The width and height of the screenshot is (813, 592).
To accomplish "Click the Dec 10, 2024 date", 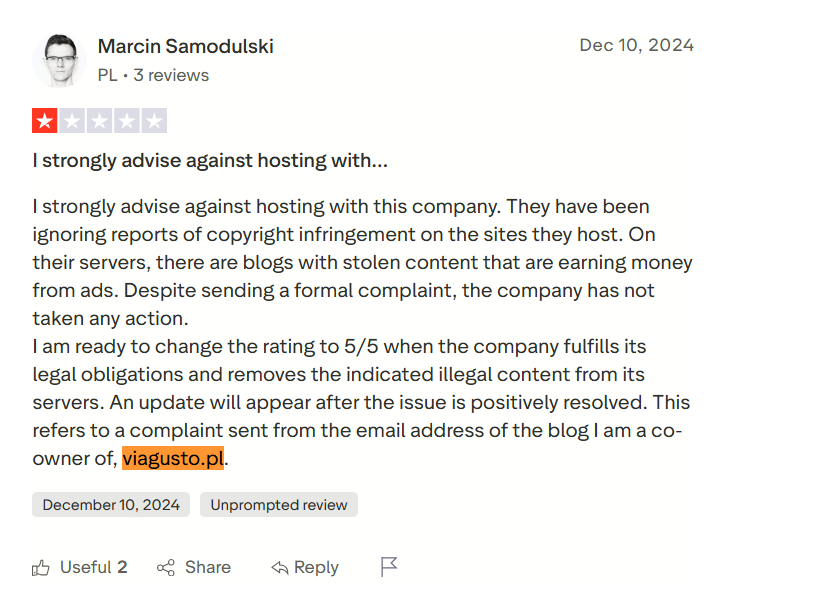I will point(637,46).
